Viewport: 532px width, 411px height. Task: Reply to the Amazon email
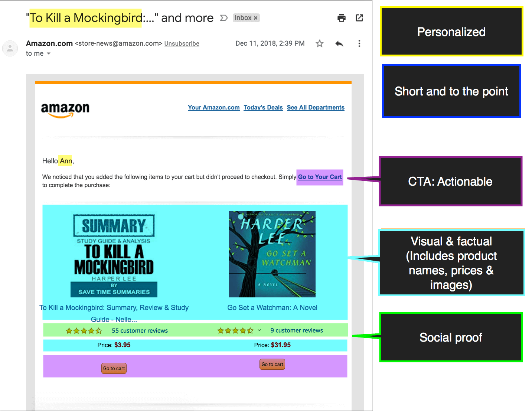(x=339, y=44)
